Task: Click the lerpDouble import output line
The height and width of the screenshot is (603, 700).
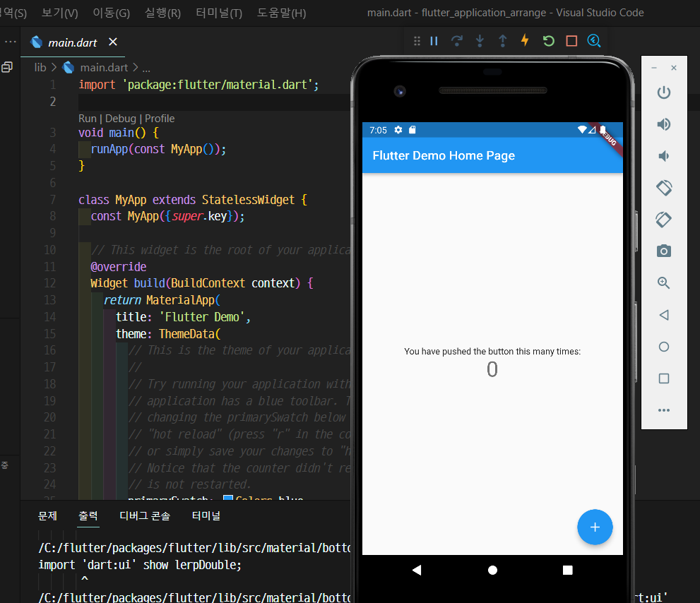Action: tap(140, 565)
